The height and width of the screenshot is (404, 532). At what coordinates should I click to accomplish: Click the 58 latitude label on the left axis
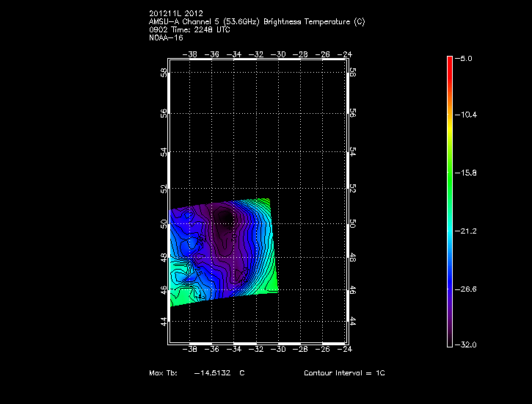[164, 73]
